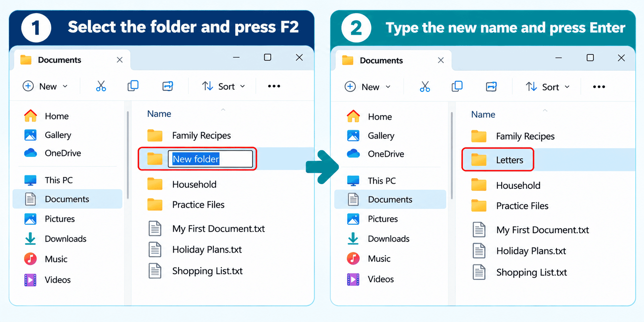Close Documents tab in right window
The height and width of the screenshot is (322, 644).
click(441, 60)
